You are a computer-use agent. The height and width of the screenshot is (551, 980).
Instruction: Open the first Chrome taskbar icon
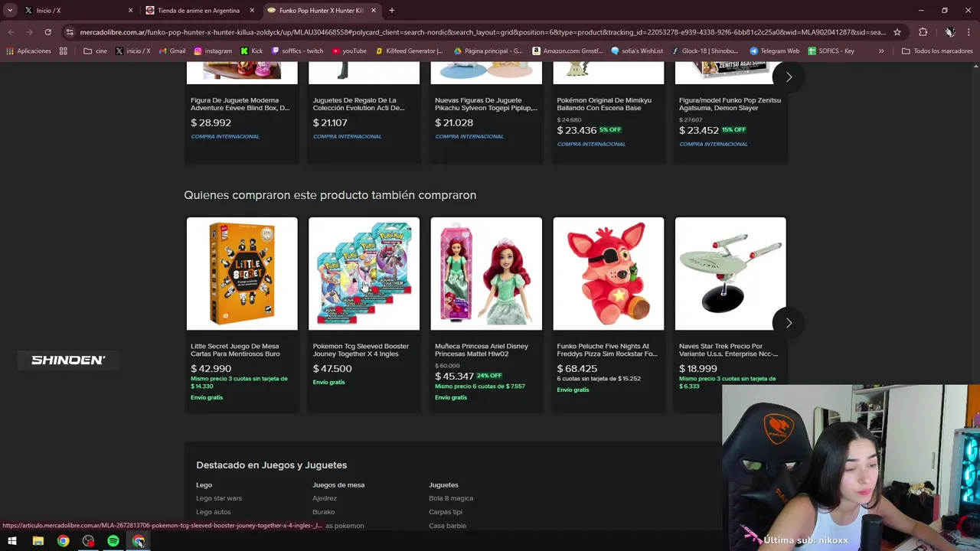tap(63, 541)
